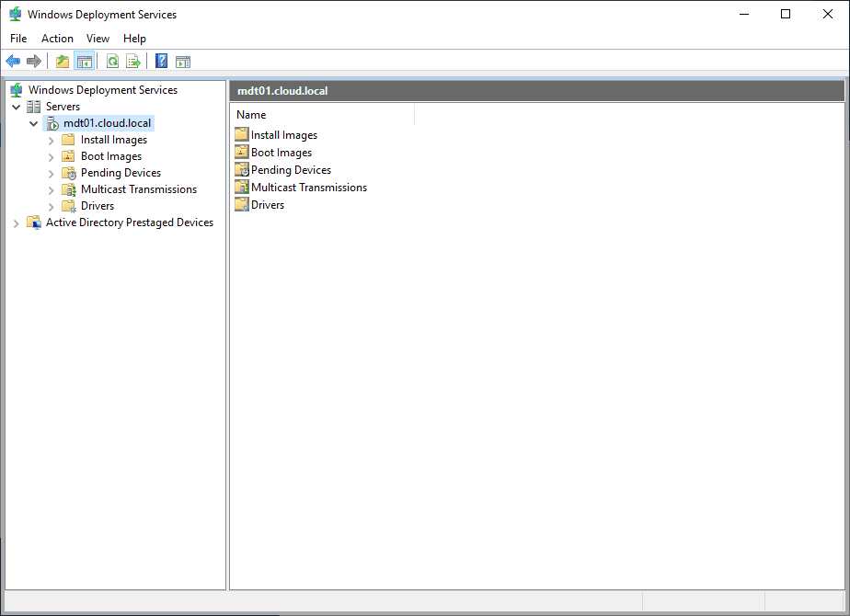This screenshot has height=616, width=850.
Task: Select Install Images label in tree
Action: click(x=114, y=140)
